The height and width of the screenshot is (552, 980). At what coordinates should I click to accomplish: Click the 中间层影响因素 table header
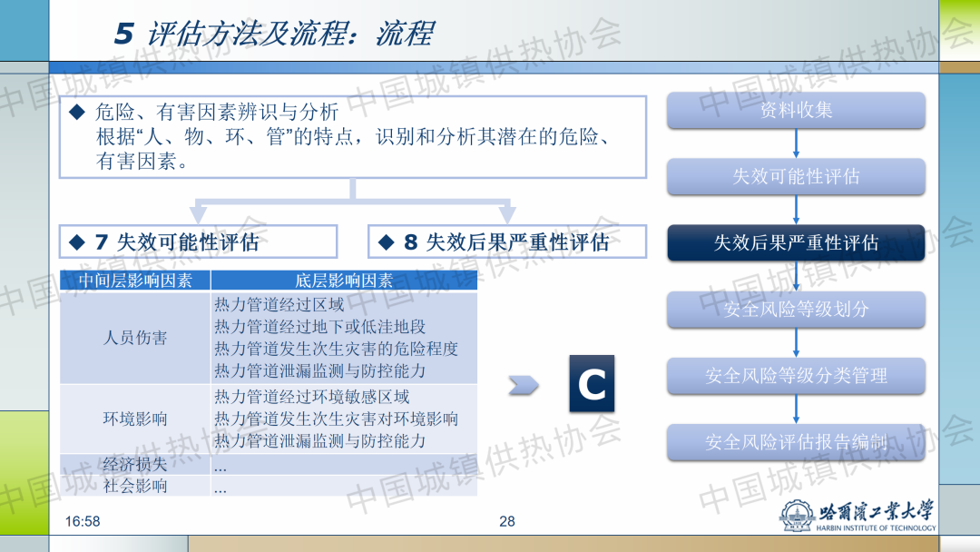[135, 281]
